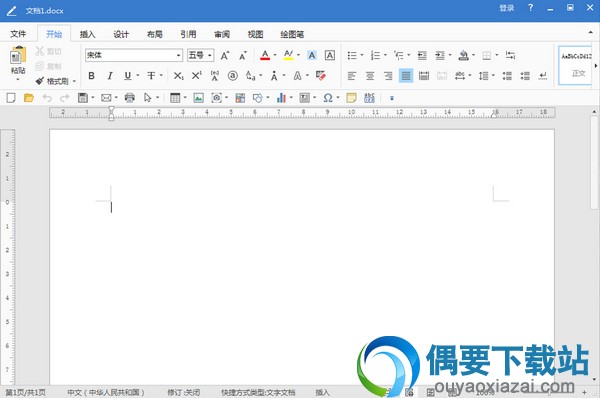This screenshot has height=398, width=600.
Task: Open the 视图 tab
Action: pyautogui.click(x=255, y=34)
